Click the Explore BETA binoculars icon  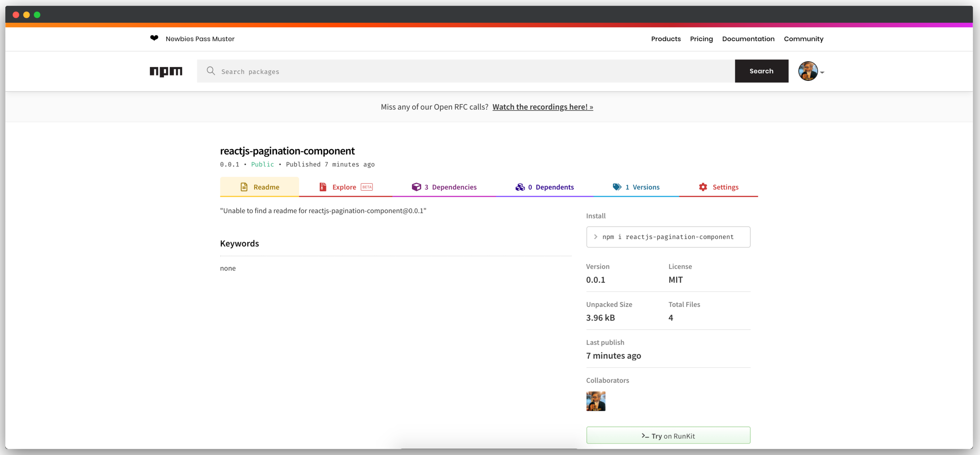pos(323,187)
